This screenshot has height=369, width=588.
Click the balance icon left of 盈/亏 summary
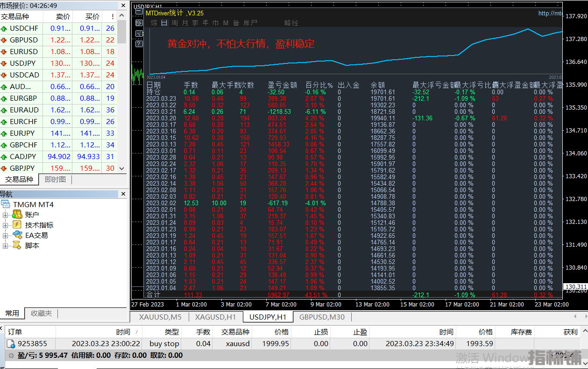pyautogui.click(x=11, y=355)
